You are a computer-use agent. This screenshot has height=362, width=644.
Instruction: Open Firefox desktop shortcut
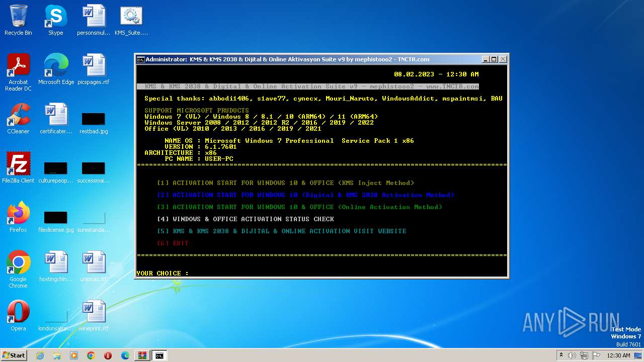click(18, 217)
